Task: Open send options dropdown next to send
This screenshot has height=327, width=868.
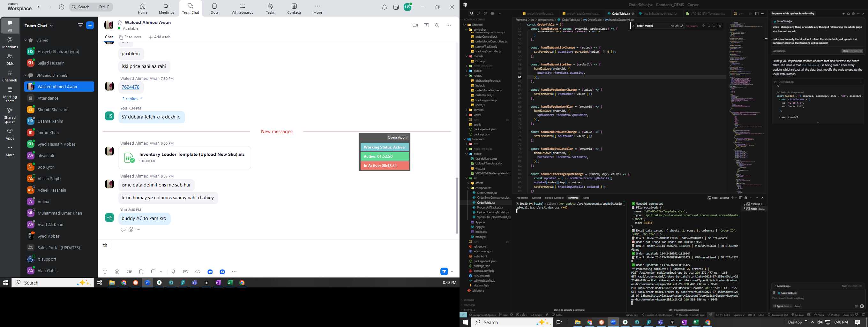Action: tap(452, 272)
